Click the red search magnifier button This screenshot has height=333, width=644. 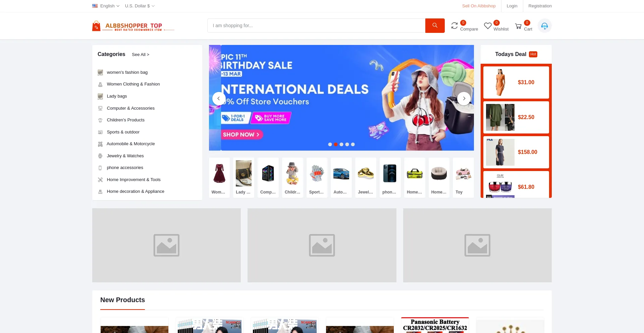(x=435, y=25)
